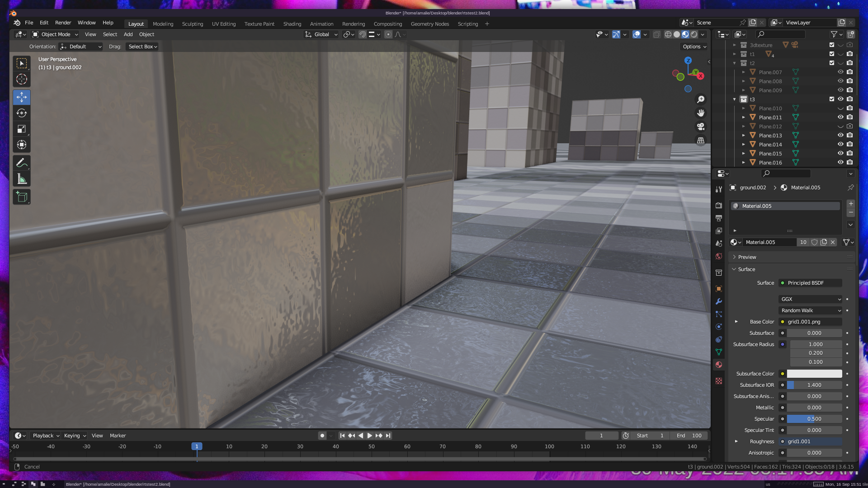Click the Specular value field
The height and width of the screenshot is (488, 868).
(x=814, y=419)
